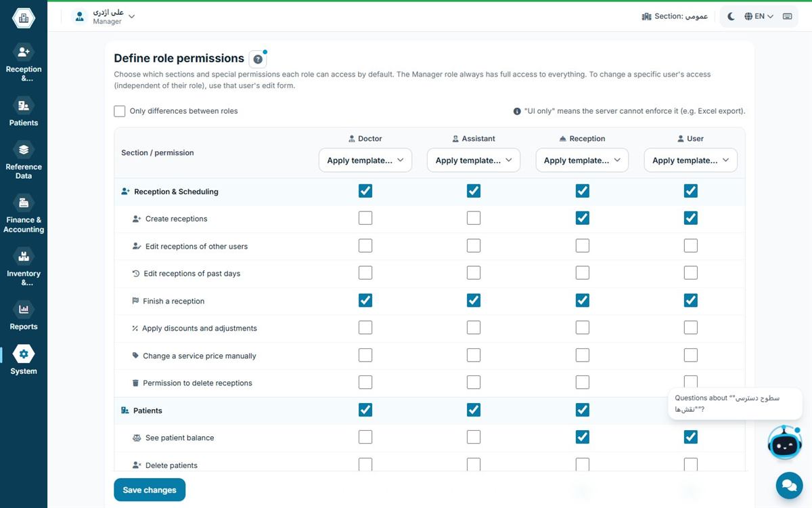Click Save changes button
This screenshot has height=508, width=812.
tap(150, 490)
